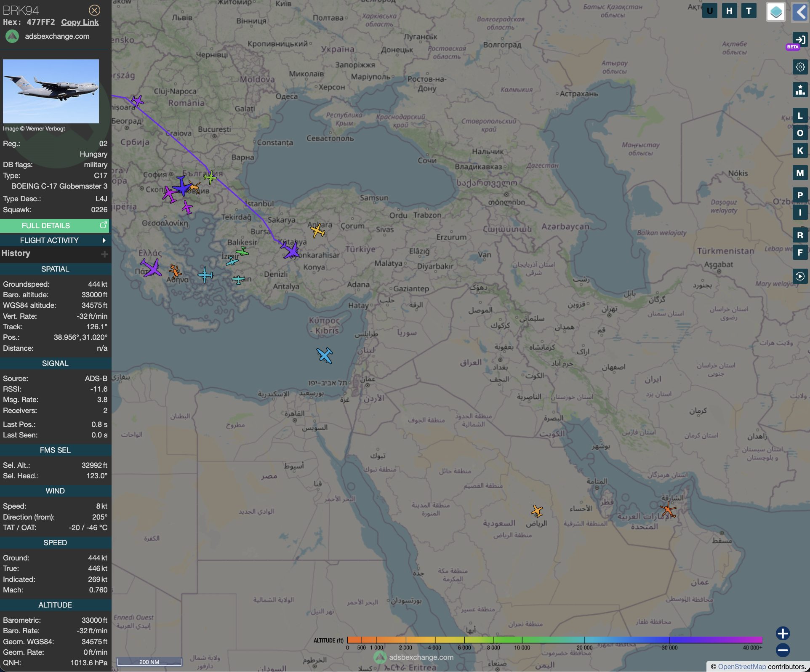Select the yellow aircraft near Riyadh

click(x=537, y=511)
